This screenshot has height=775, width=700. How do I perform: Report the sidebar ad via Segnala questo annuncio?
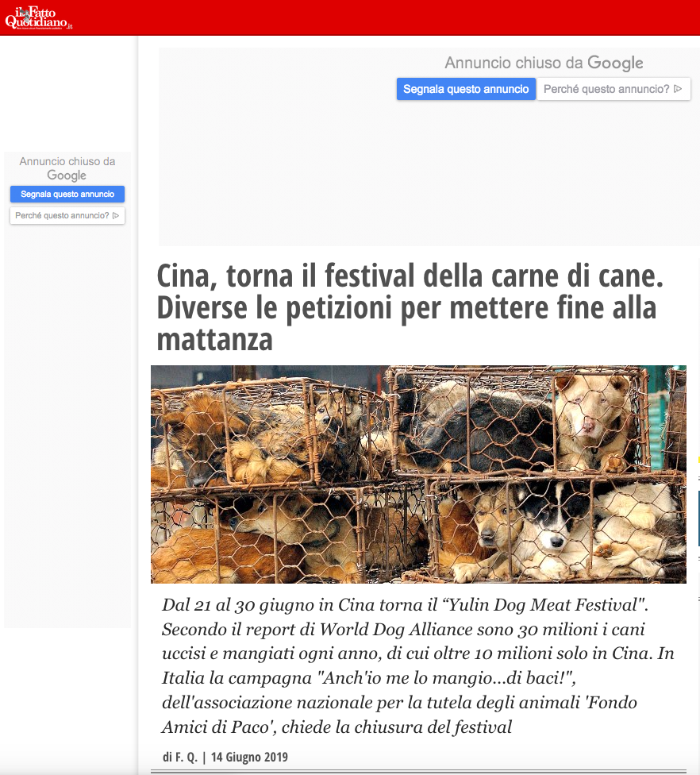67,195
